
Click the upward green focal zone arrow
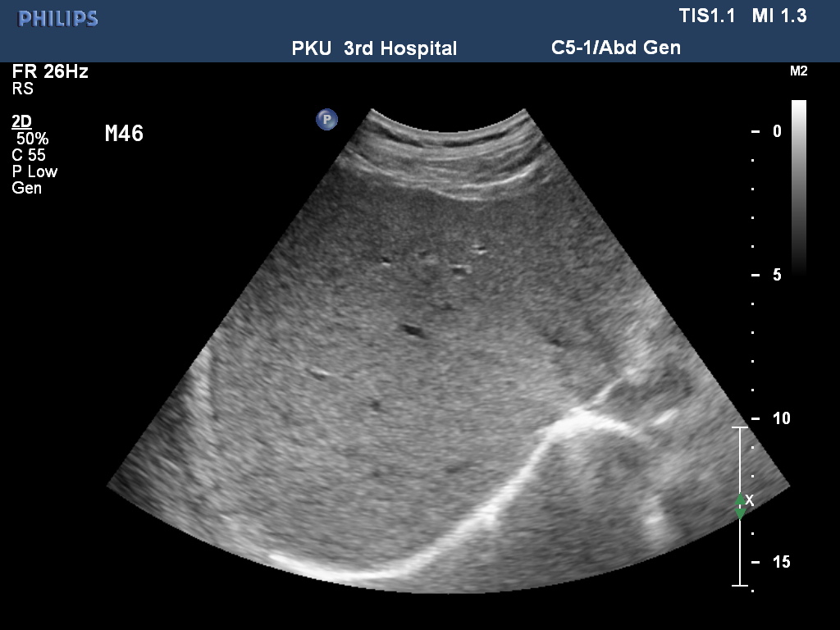[x=740, y=499]
